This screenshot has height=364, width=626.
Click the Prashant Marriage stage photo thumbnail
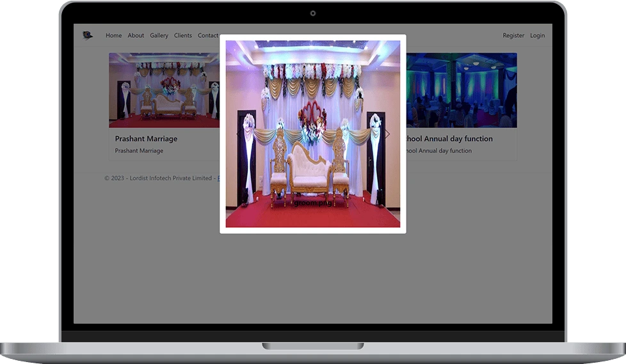pyautogui.click(x=164, y=90)
